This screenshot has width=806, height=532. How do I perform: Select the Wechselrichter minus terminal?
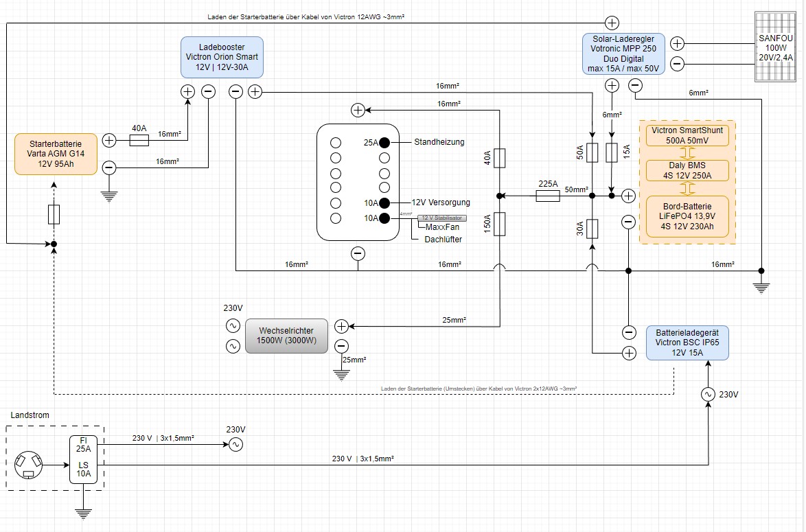tap(341, 347)
